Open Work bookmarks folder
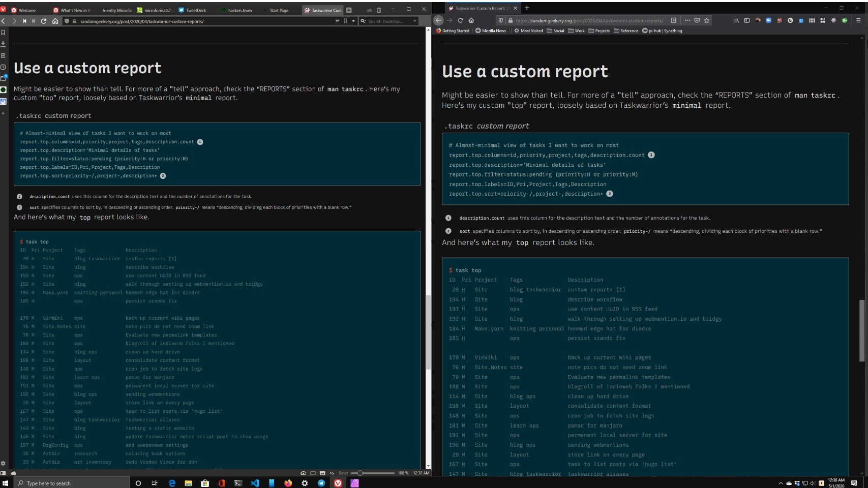The height and width of the screenshot is (488, 868). 577,30
